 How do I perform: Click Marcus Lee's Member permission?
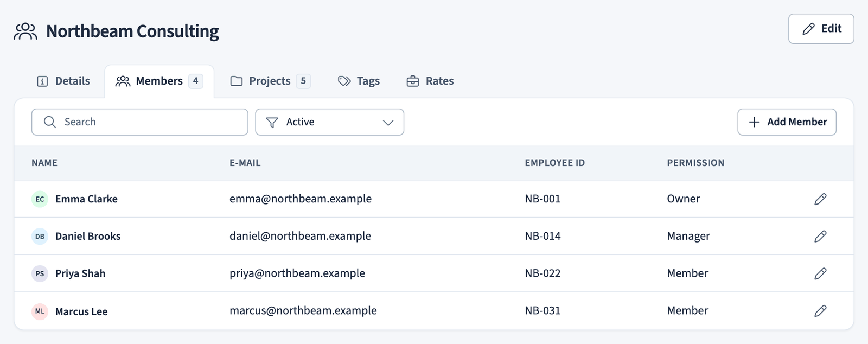pyautogui.click(x=687, y=310)
